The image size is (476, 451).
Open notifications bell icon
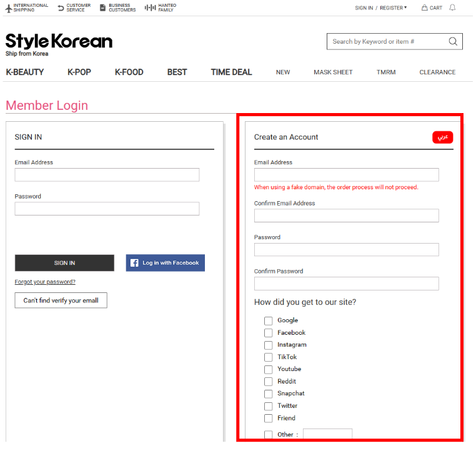(x=452, y=8)
